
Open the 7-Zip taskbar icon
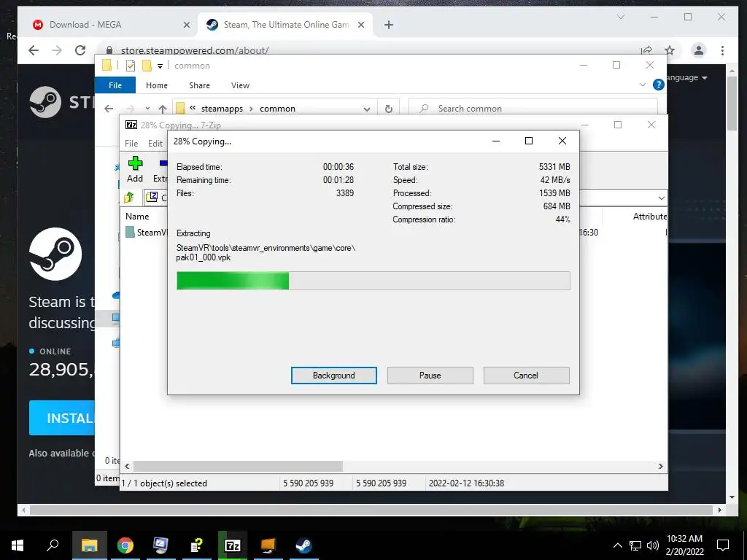click(233, 545)
